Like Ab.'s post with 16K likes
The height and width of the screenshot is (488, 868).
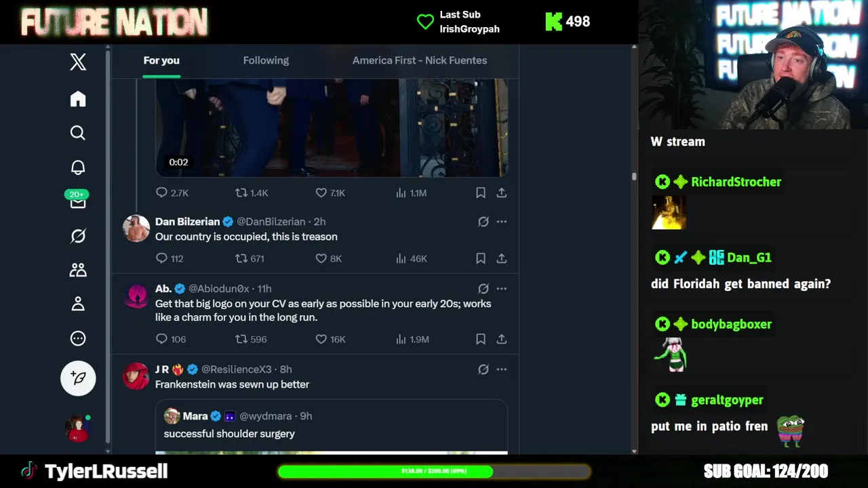pos(330,339)
